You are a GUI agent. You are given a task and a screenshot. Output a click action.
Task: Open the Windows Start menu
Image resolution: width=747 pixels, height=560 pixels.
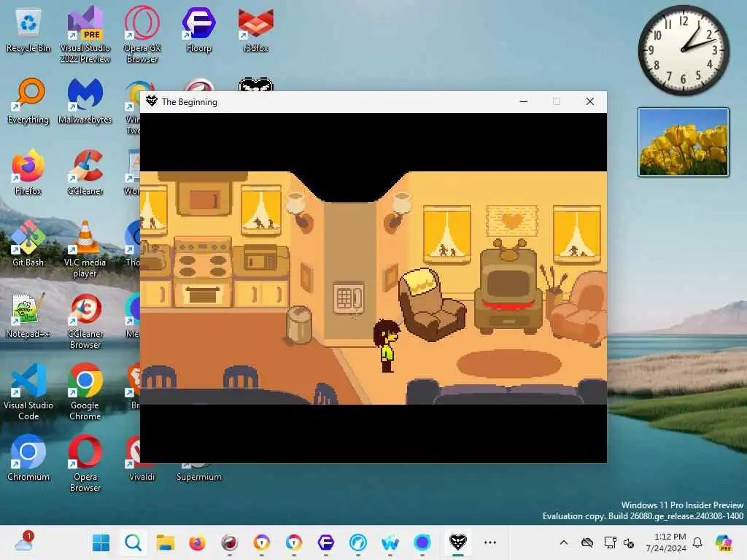click(x=101, y=542)
